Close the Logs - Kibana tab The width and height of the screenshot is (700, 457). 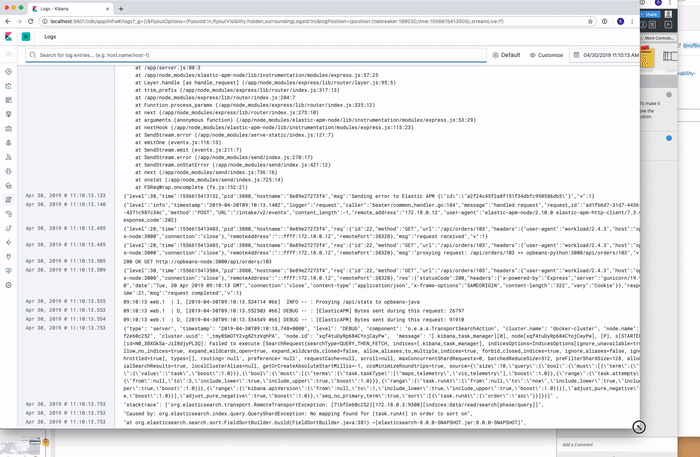coord(108,8)
